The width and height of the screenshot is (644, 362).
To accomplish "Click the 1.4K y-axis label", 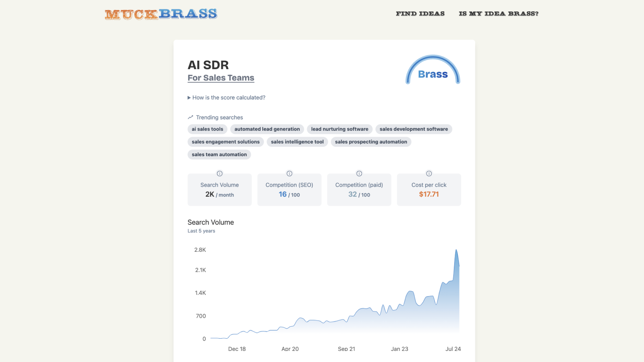I will coord(200,293).
